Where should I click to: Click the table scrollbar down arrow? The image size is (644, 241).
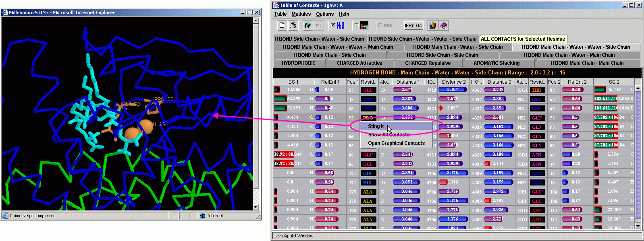coord(638,226)
